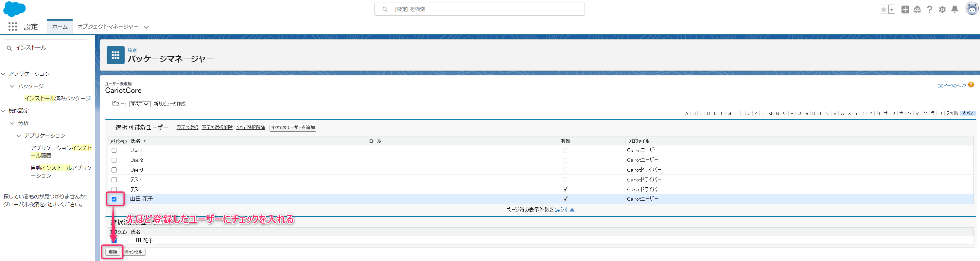Uncheck the 山田 花子 checkbox in available users
Viewport: 980px width, 261px height.
[x=114, y=199]
